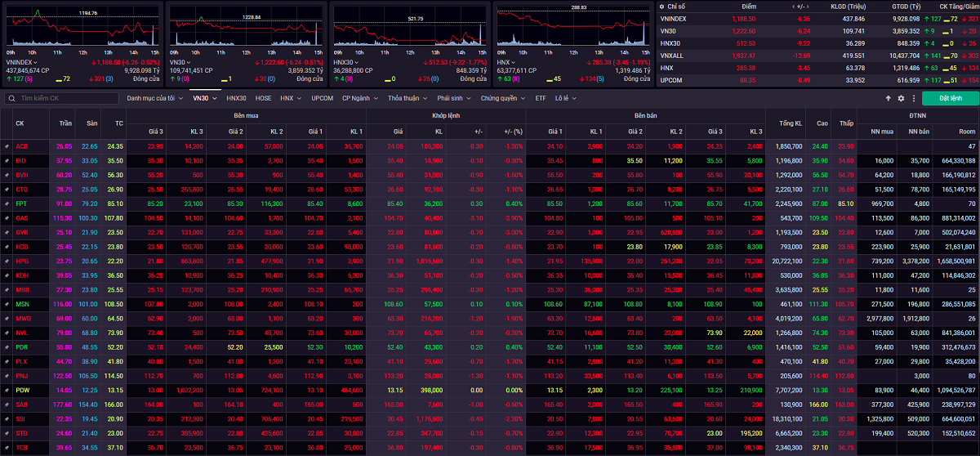Pin the GAS stock row

click(7, 218)
